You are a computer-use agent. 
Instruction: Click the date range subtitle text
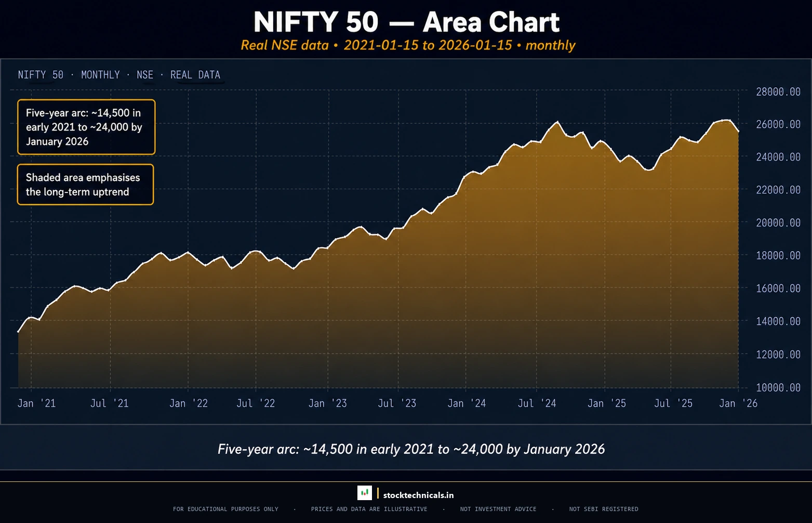point(407,45)
